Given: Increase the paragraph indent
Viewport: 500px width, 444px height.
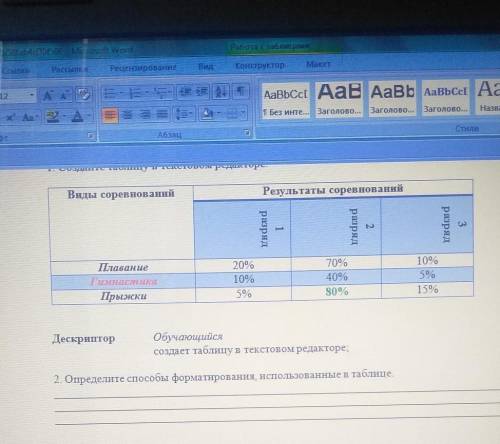Looking at the screenshot, I should (202, 91).
